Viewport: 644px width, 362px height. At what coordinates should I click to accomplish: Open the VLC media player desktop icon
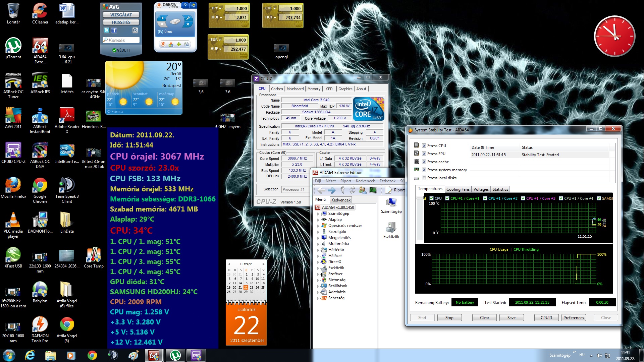click(x=13, y=220)
